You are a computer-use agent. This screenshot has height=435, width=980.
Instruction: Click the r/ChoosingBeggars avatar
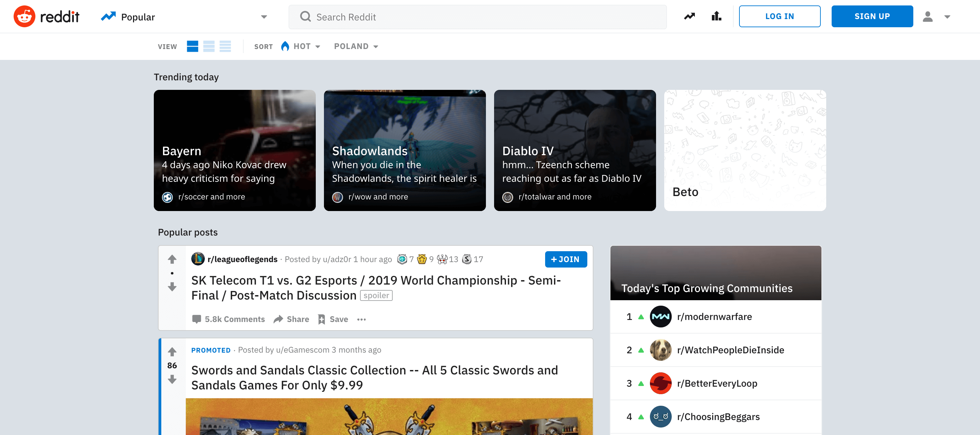coord(660,416)
